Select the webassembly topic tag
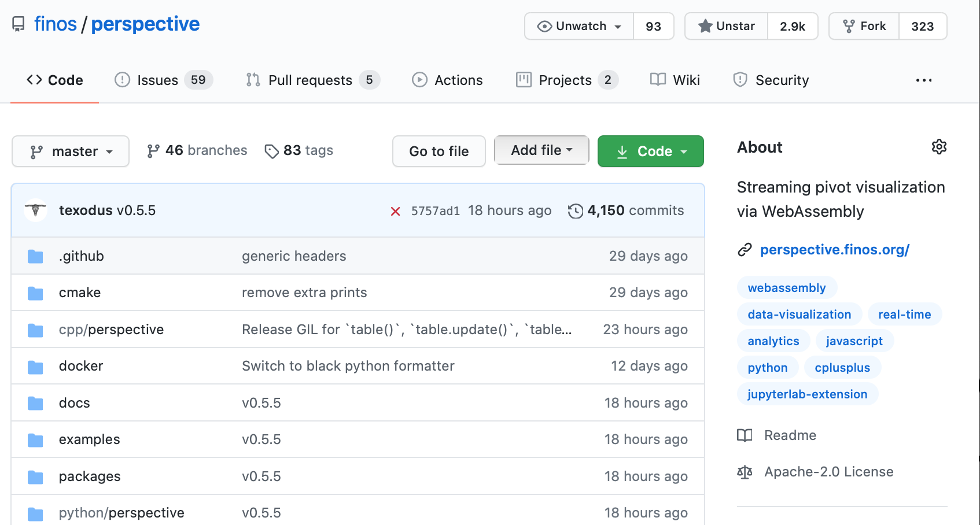Viewport: 980px width, 525px height. pyautogui.click(x=787, y=288)
